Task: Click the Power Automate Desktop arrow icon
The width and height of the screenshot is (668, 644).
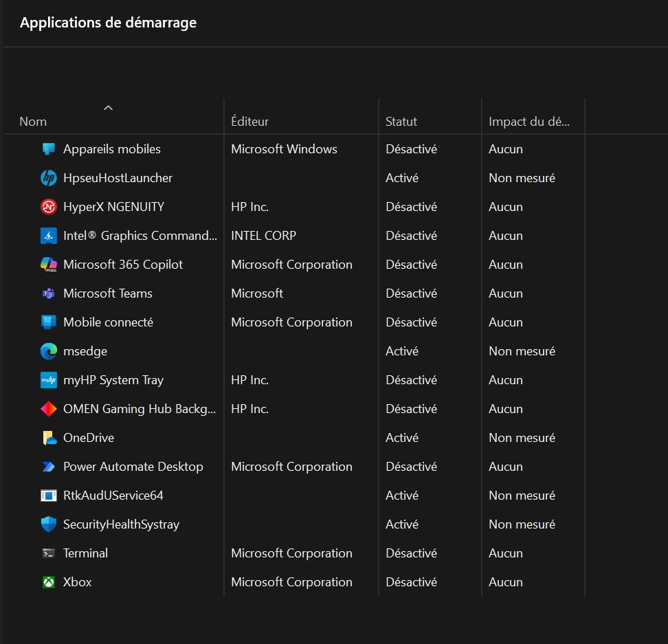Action: coord(49,467)
